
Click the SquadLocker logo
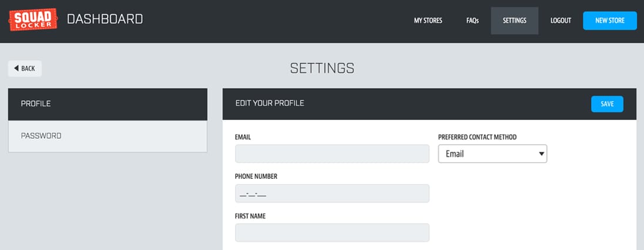(x=33, y=20)
